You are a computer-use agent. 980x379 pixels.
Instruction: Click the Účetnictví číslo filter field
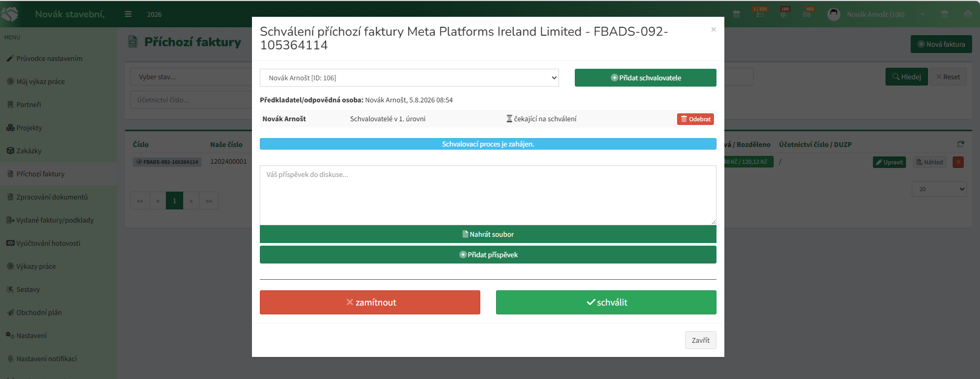tap(191, 100)
